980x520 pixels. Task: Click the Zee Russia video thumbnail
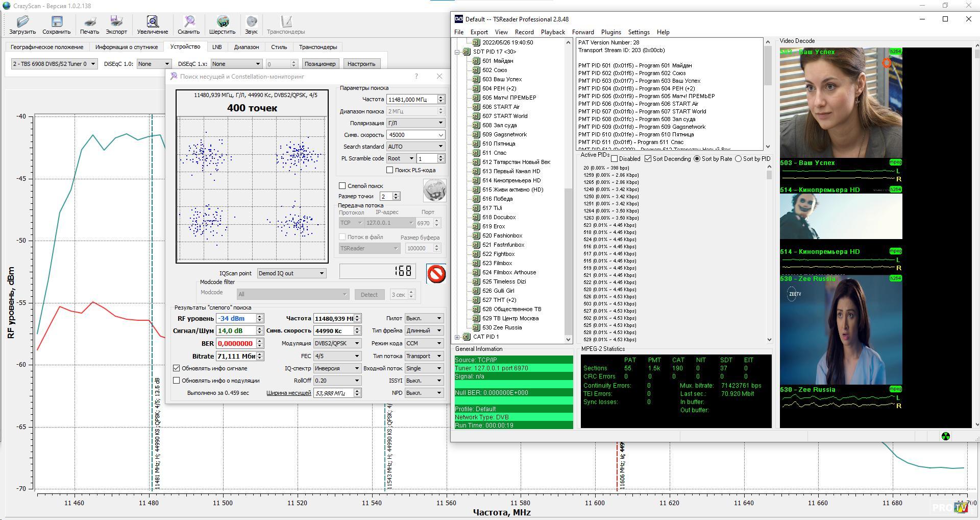point(841,330)
